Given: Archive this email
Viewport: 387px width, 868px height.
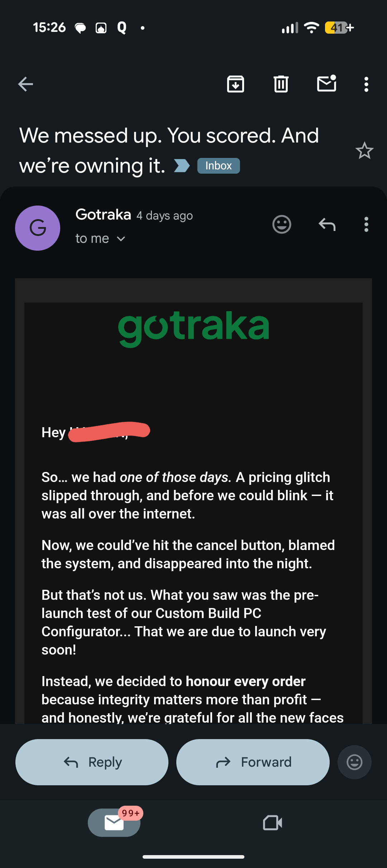Looking at the screenshot, I should click(x=235, y=84).
